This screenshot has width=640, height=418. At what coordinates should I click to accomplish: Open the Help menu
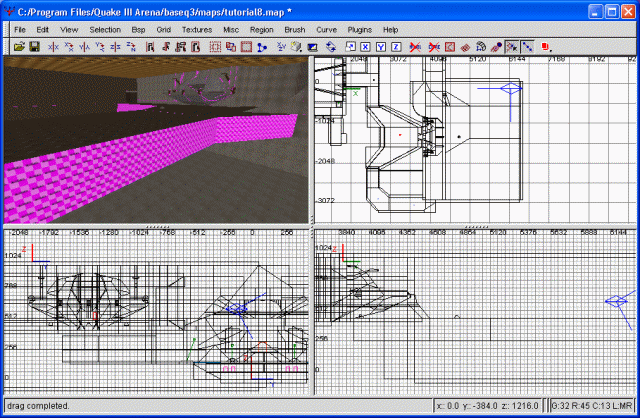[x=390, y=30]
